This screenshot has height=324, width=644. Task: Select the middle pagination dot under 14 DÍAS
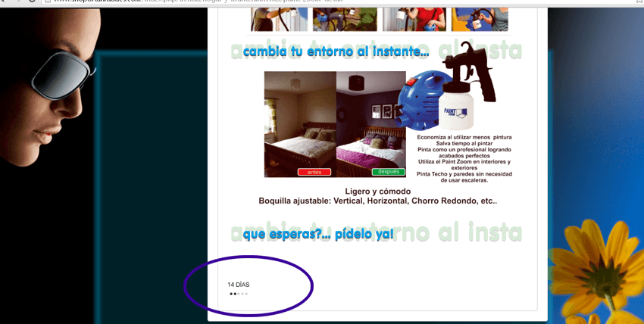pyautogui.click(x=239, y=294)
